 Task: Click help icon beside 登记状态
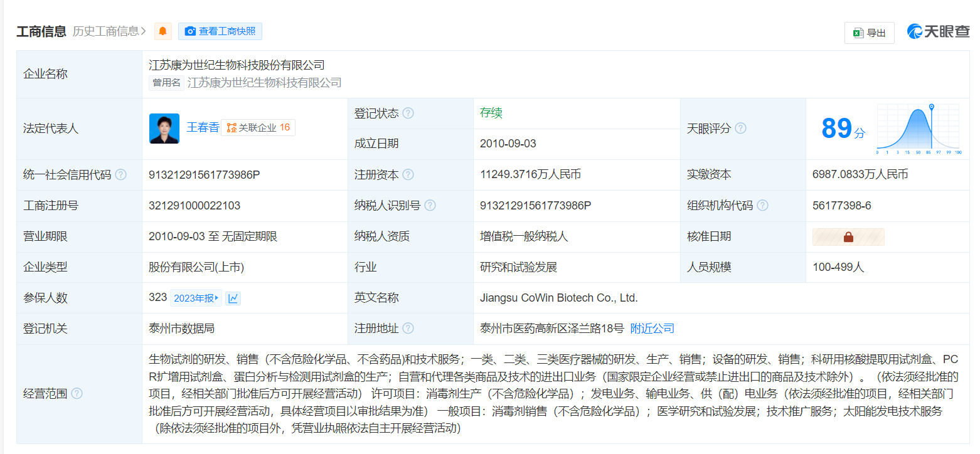coord(408,113)
